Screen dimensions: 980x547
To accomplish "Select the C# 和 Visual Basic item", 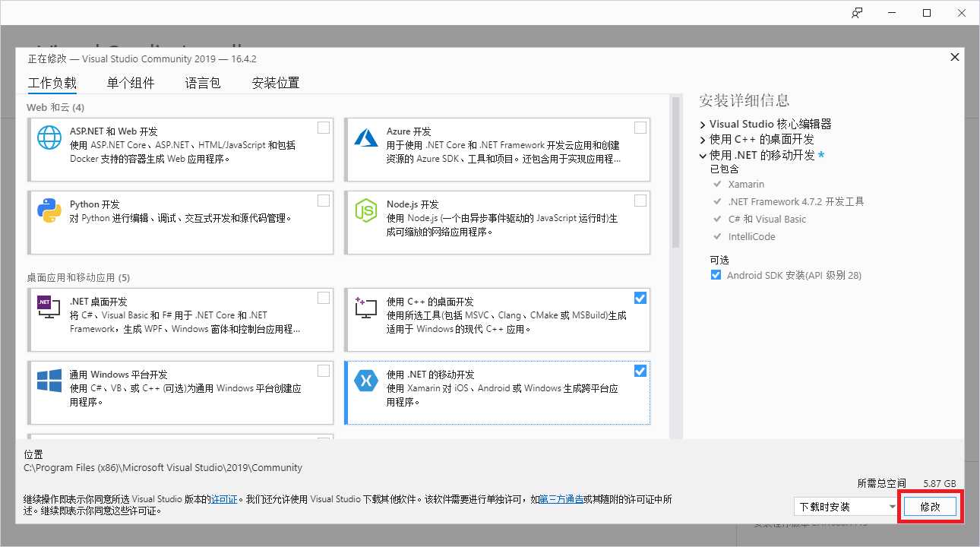I will pyautogui.click(x=767, y=219).
